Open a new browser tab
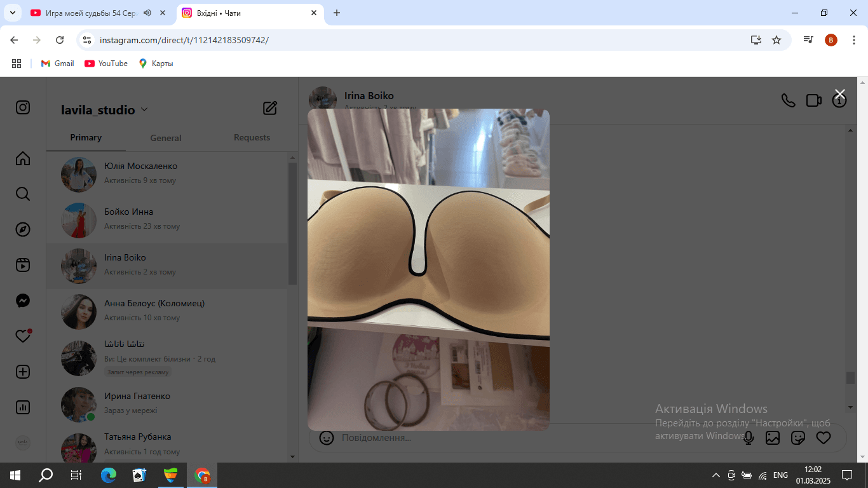 (x=337, y=13)
